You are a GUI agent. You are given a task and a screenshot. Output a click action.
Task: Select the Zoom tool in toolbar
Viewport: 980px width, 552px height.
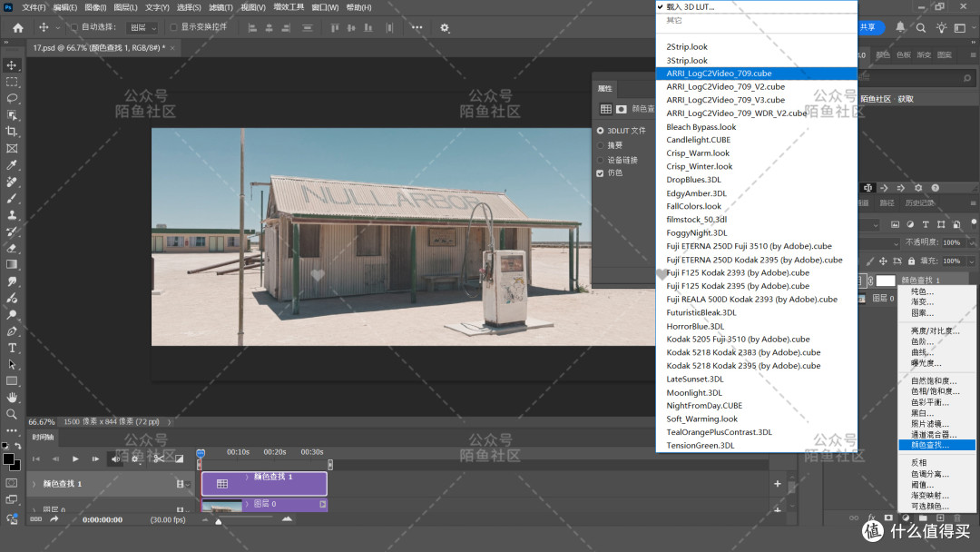coord(12,414)
